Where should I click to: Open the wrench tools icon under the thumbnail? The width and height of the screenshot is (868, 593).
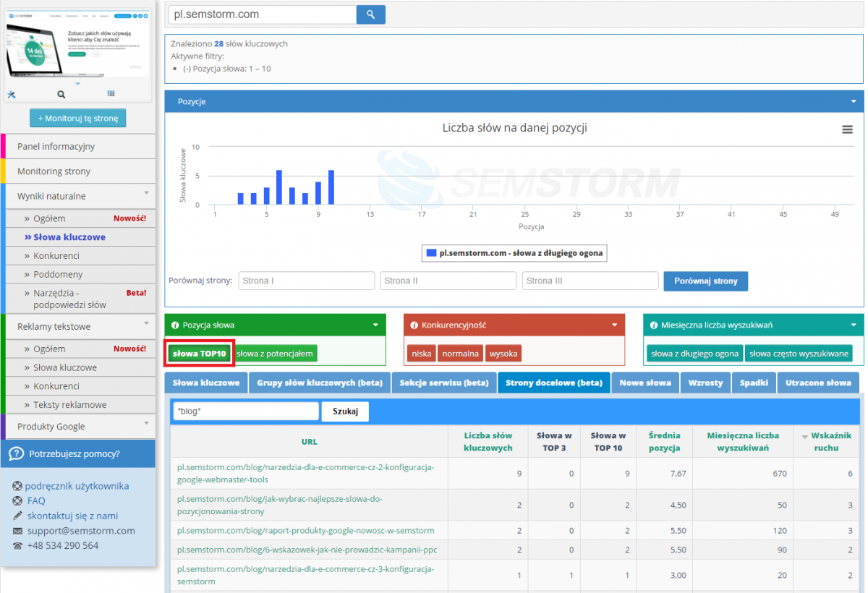[11, 94]
